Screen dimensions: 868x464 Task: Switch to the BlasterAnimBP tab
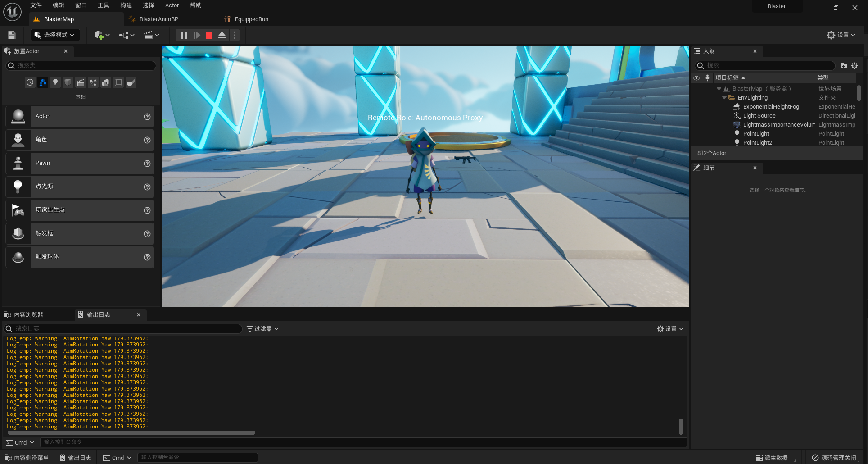click(x=159, y=19)
